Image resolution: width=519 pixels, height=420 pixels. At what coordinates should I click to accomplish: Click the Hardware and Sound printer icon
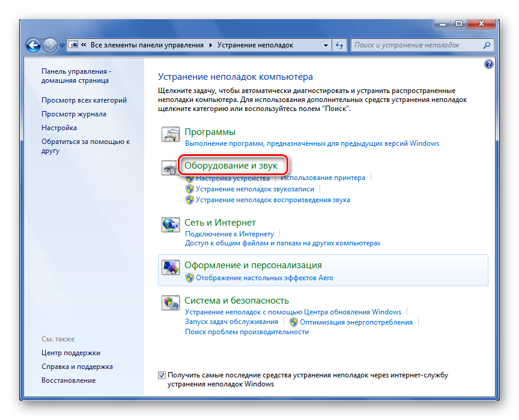click(169, 169)
